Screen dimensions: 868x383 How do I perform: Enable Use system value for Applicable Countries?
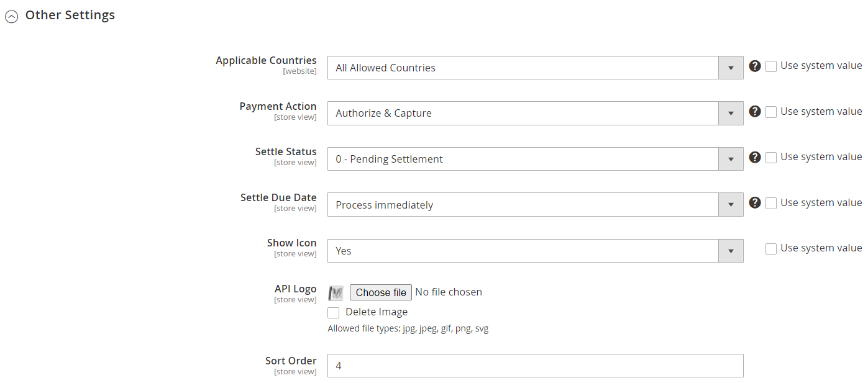pos(771,66)
